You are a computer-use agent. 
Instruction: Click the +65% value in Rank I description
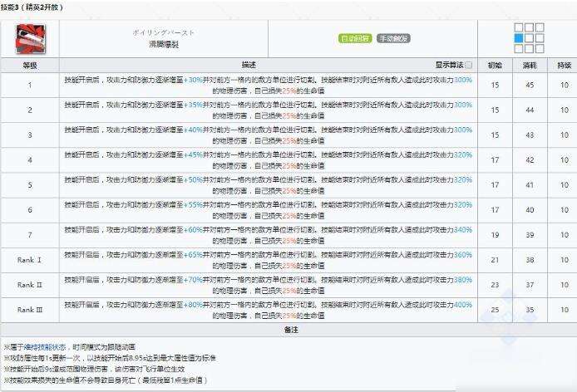pyautogui.click(x=193, y=255)
